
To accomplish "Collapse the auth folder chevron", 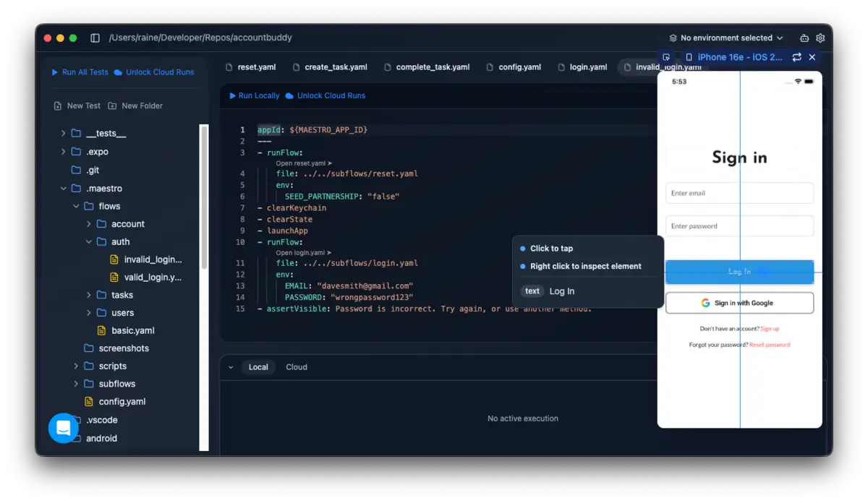I will [x=89, y=241].
